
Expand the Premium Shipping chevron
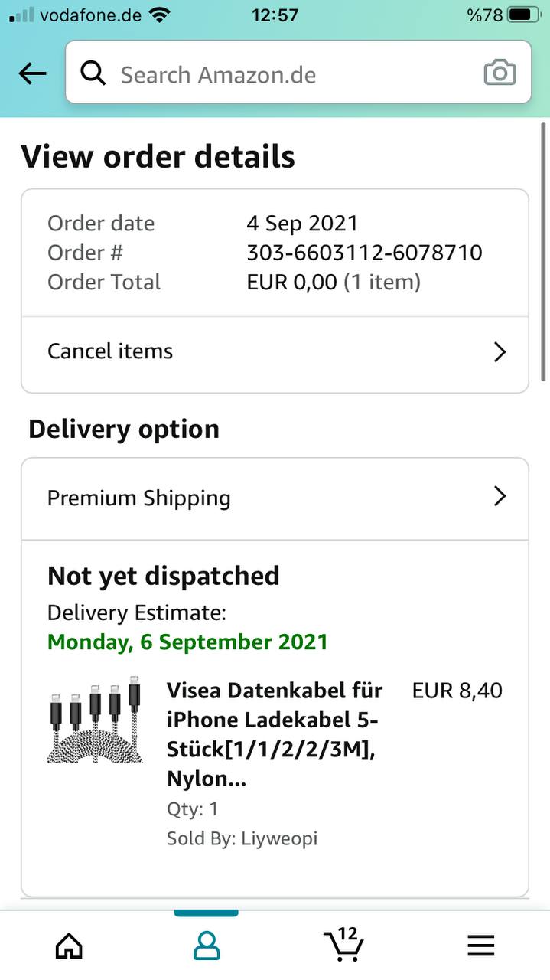tap(500, 497)
